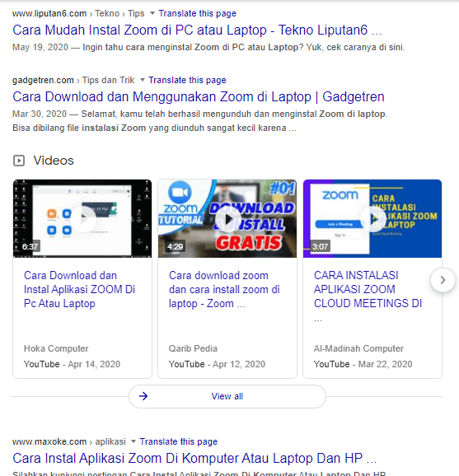Click Translate this page for liputan6.com
459x476 pixels.
click(197, 13)
